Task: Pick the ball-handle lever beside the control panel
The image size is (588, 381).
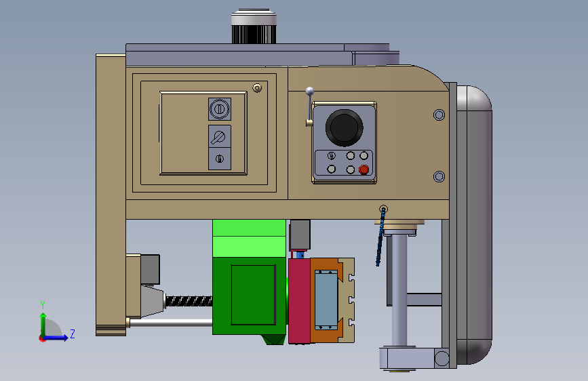Action: point(309,107)
